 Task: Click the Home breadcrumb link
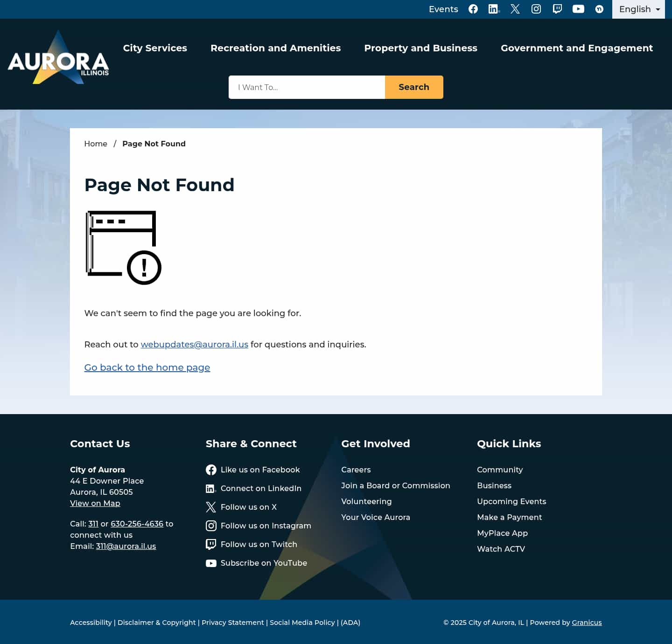pos(96,144)
